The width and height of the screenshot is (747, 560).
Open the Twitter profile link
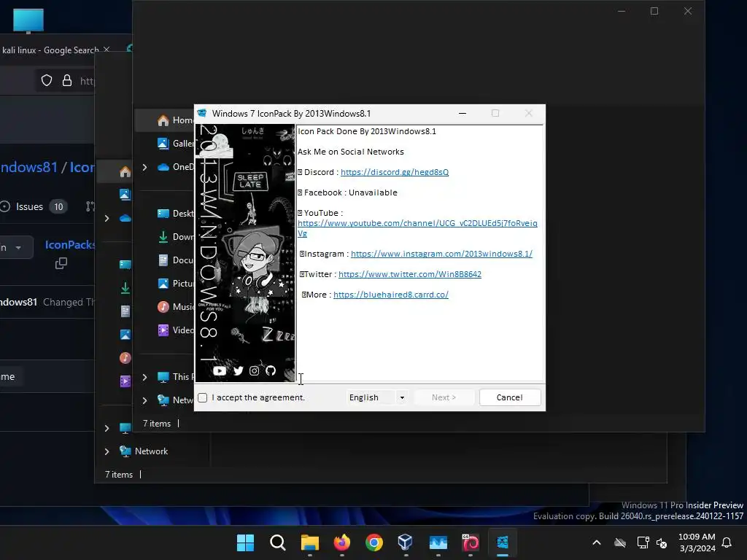(410, 274)
